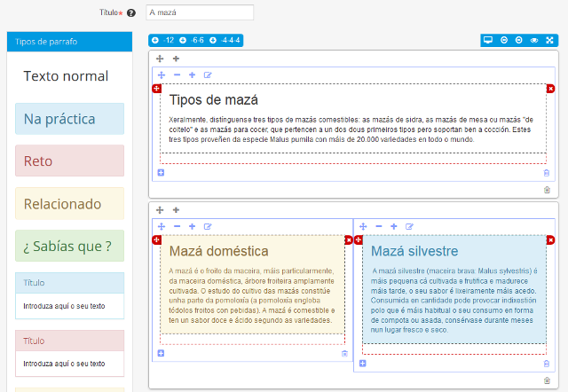568x392 pixels.
Task: Decrease width of Mazá doméstica column
Action: pos(177,226)
